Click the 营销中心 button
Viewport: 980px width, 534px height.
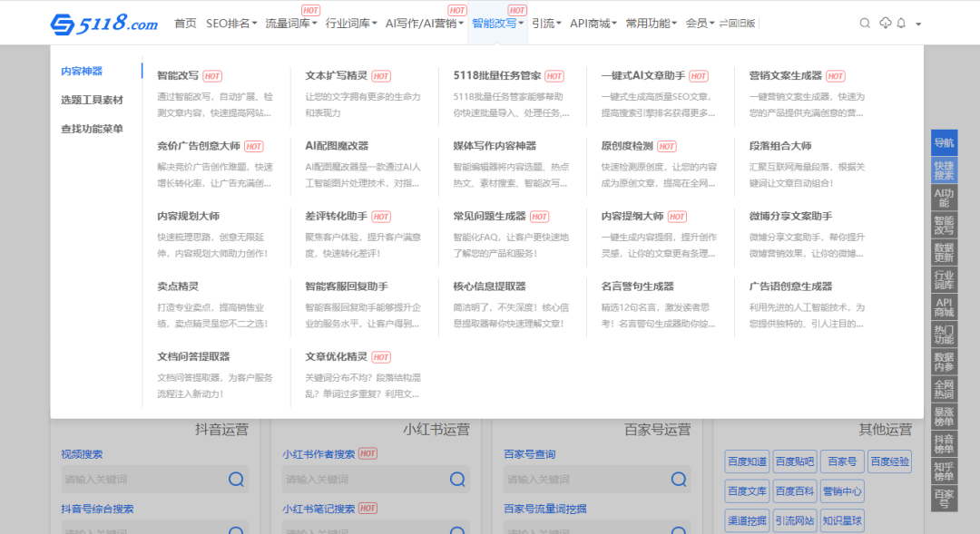842,490
